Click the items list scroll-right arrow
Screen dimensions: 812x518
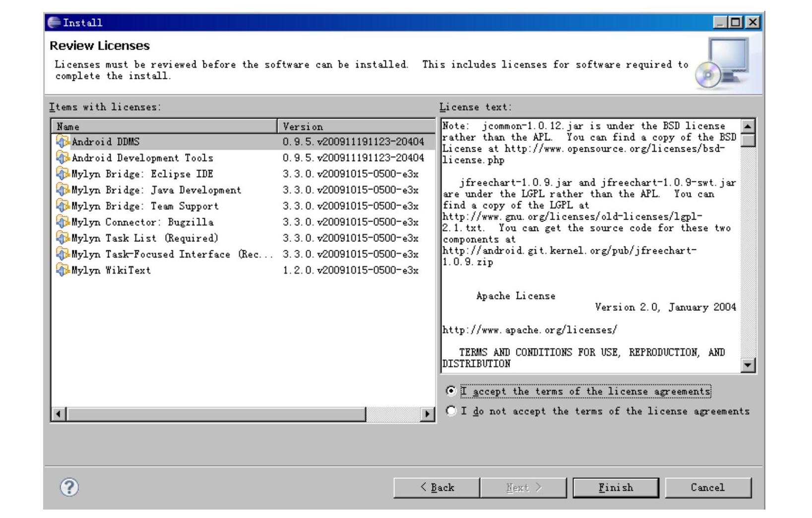(x=427, y=414)
